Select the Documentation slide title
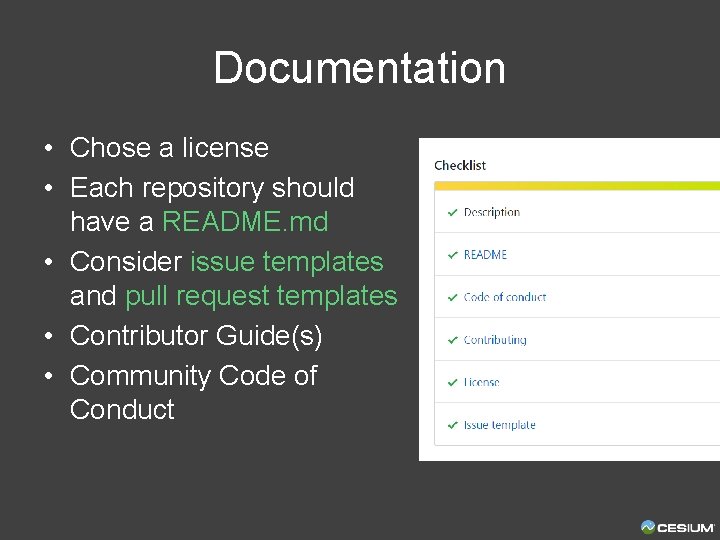The image size is (720, 540). click(x=360, y=68)
